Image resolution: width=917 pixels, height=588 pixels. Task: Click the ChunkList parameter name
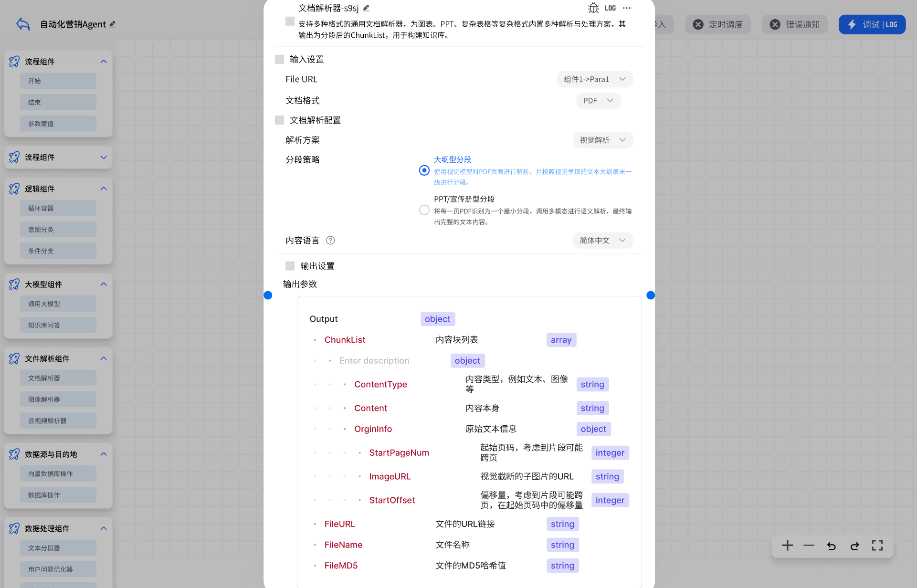[345, 340]
